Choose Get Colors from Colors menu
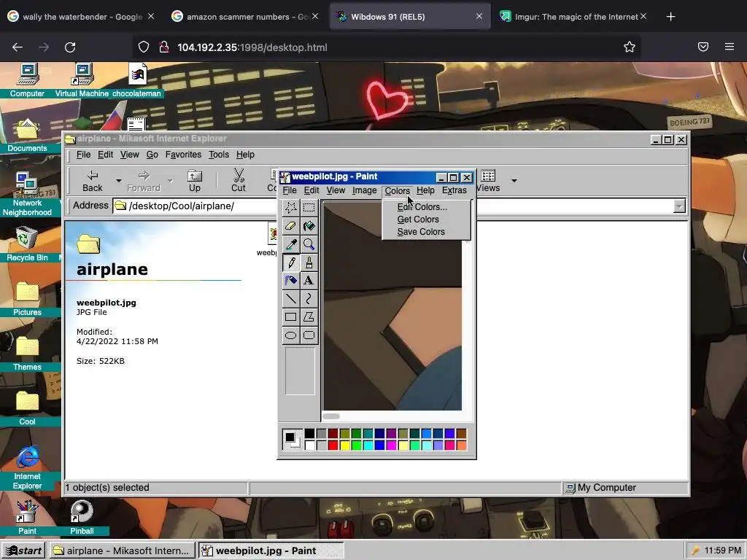Image resolution: width=747 pixels, height=560 pixels. point(418,219)
